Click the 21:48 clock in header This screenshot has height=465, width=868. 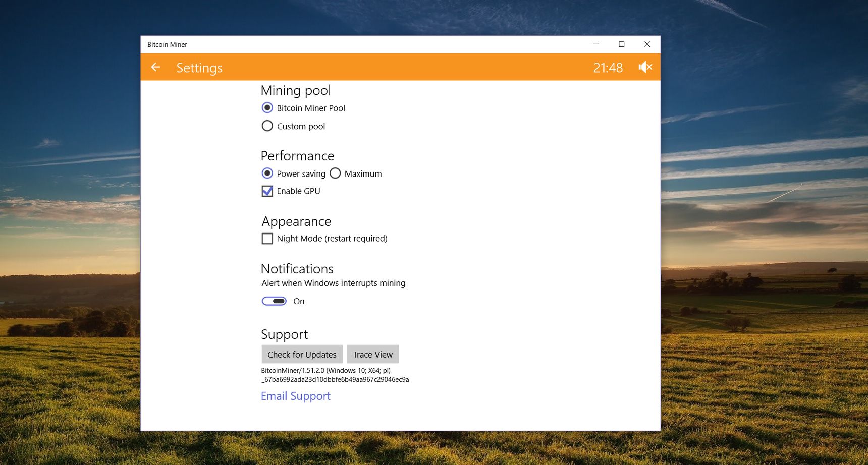click(608, 68)
